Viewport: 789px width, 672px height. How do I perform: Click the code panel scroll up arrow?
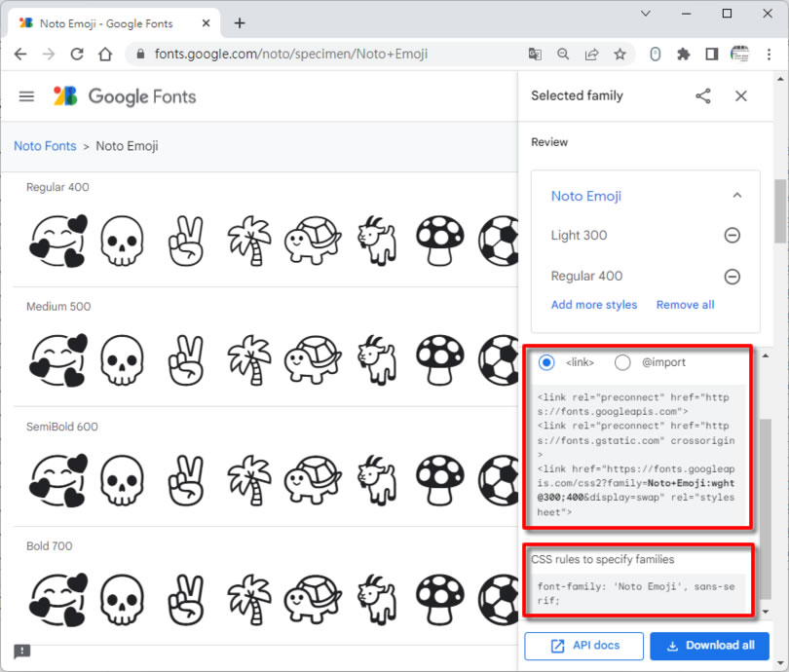tap(766, 355)
